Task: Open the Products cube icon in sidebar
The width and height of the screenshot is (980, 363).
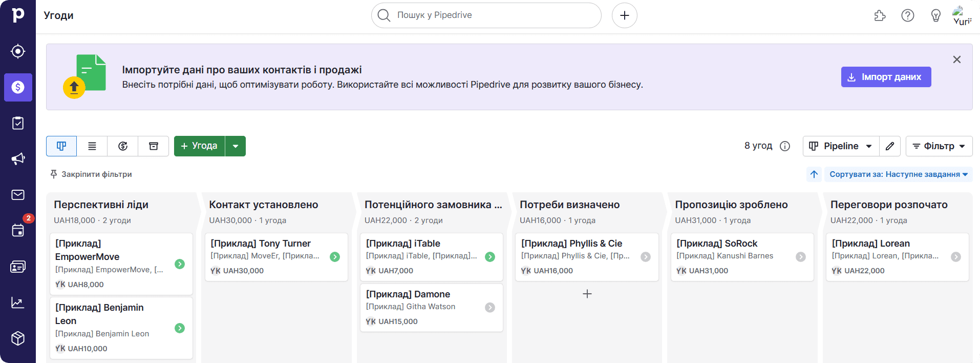Action: [18, 338]
